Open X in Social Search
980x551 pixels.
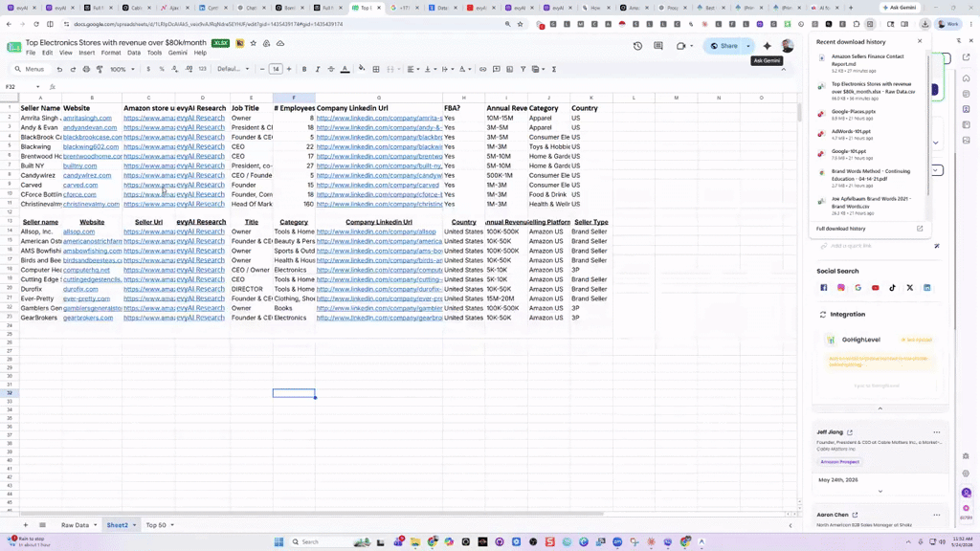click(x=910, y=288)
